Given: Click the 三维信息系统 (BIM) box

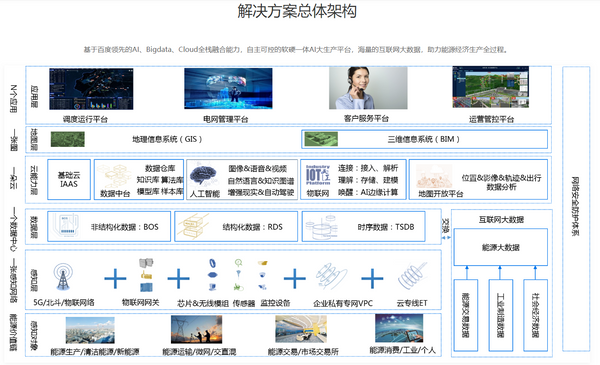Looking at the screenshot, I should click(x=424, y=139).
